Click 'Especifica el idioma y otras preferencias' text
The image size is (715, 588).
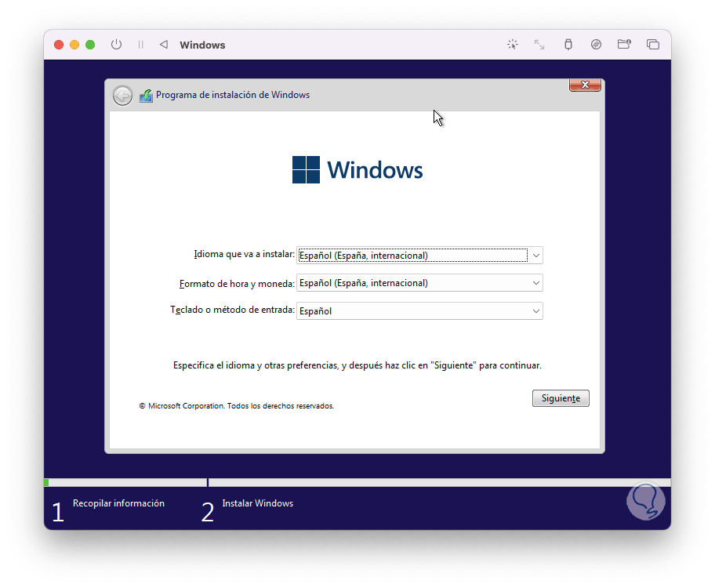(357, 365)
